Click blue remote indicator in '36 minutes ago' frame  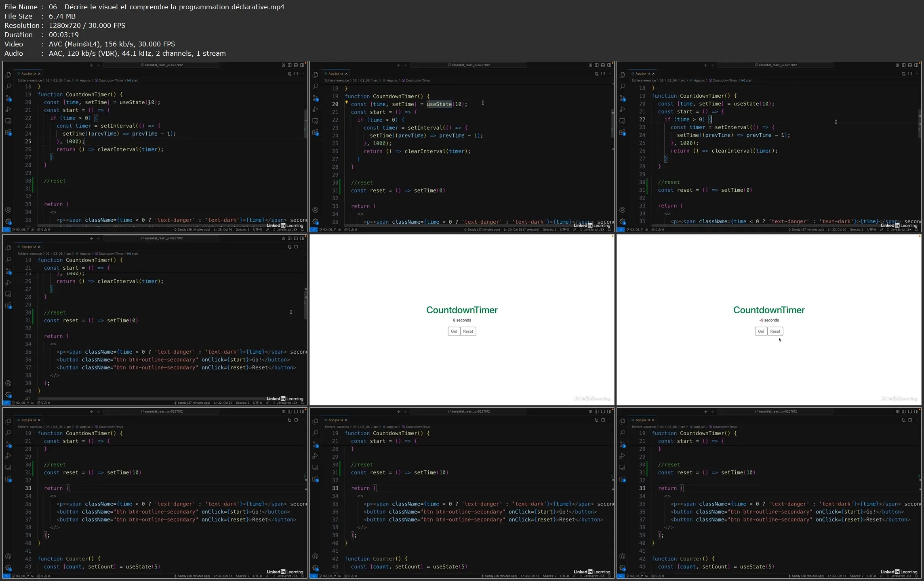pyautogui.click(x=6, y=230)
